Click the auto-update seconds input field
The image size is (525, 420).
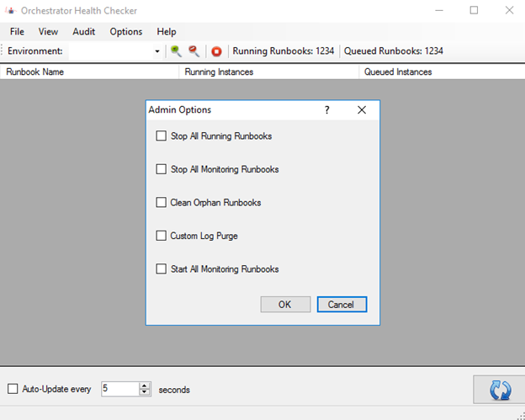pos(120,389)
